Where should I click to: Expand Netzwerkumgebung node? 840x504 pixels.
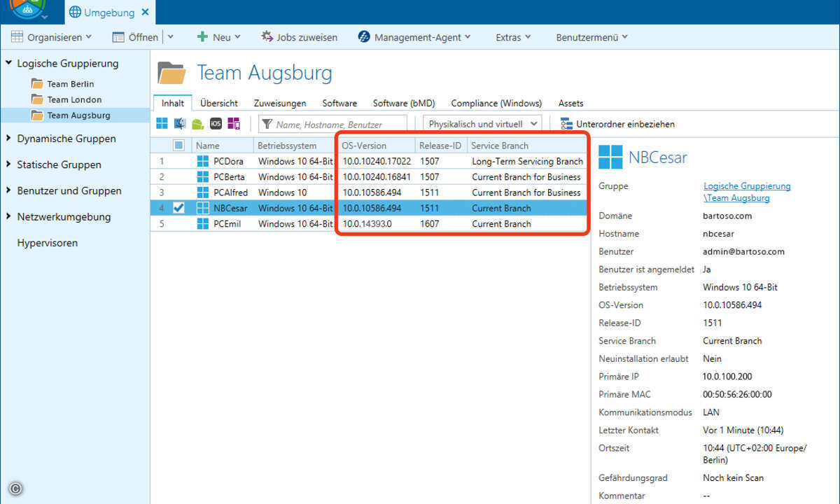9,217
